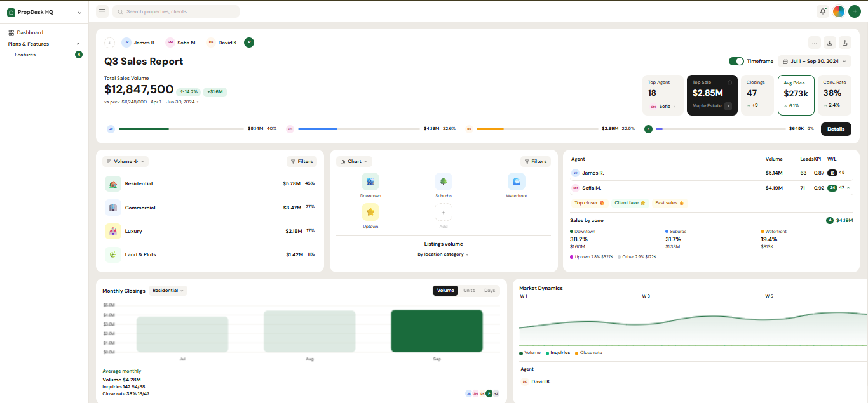Click the Residential house icon in the volume list
Viewport: 868px width, 403px height.
coord(112,183)
